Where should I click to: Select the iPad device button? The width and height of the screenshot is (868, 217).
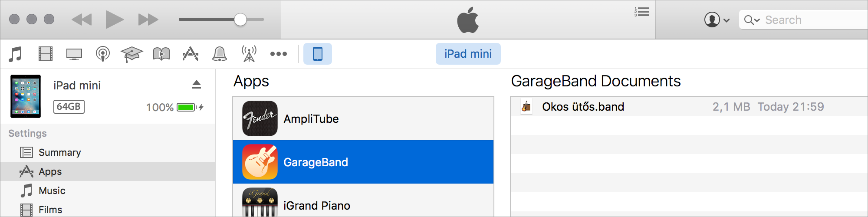tap(318, 54)
